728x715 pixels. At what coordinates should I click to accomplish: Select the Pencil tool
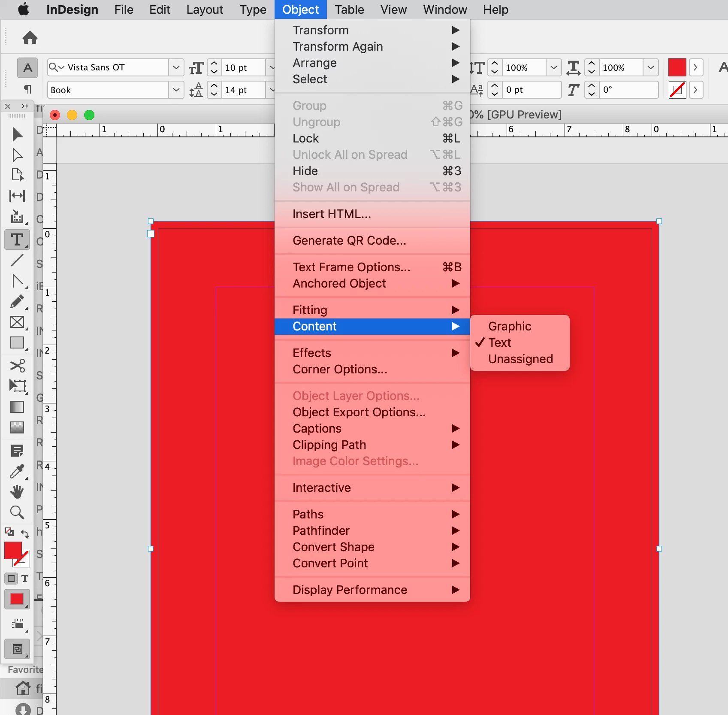click(17, 302)
